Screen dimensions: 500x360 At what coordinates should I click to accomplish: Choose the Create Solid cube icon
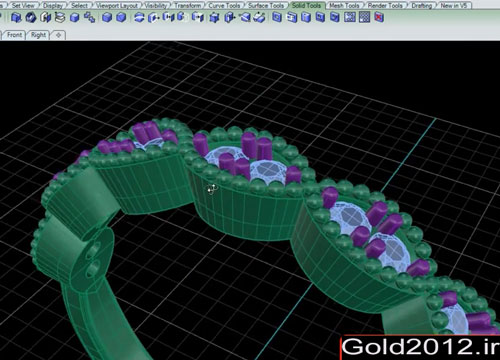tap(74, 17)
